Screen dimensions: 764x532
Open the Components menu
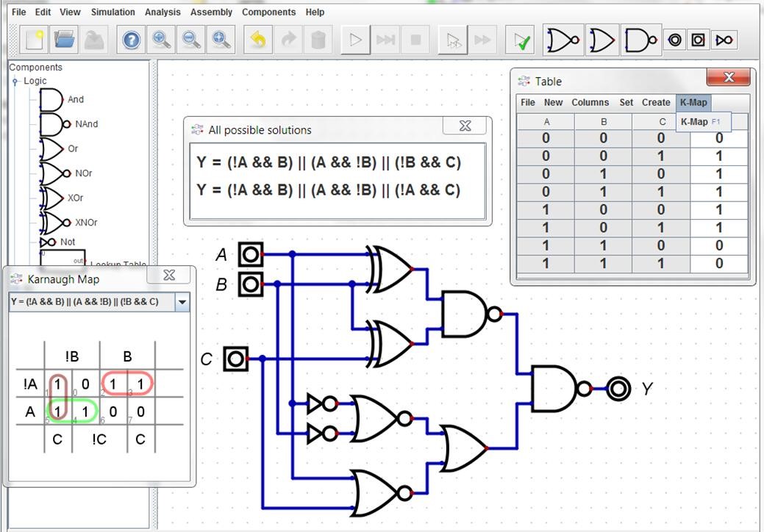coord(269,12)
